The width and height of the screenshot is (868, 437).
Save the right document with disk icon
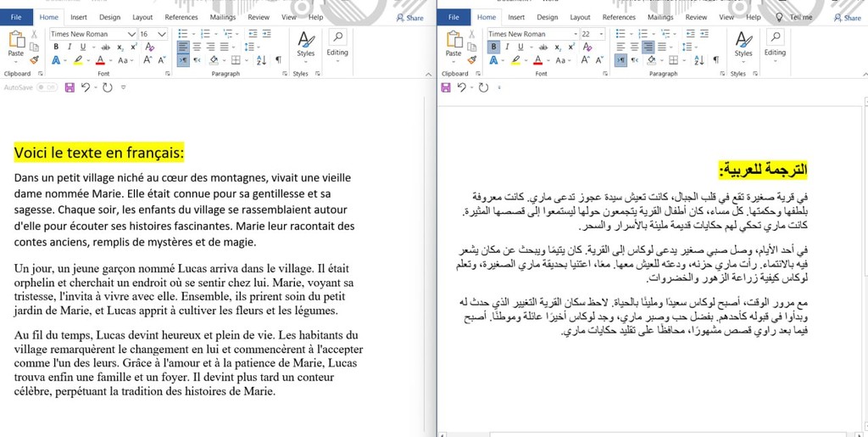(x=446, y=87)
